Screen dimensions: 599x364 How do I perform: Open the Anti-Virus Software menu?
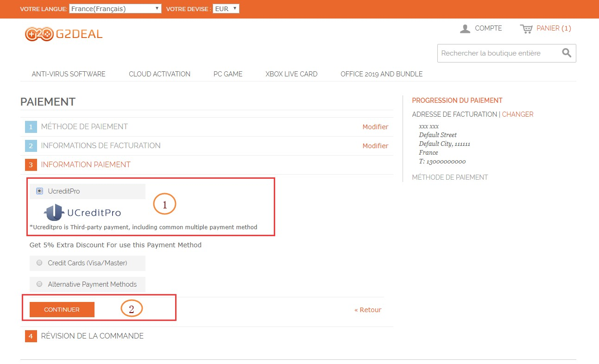[69, 74]
